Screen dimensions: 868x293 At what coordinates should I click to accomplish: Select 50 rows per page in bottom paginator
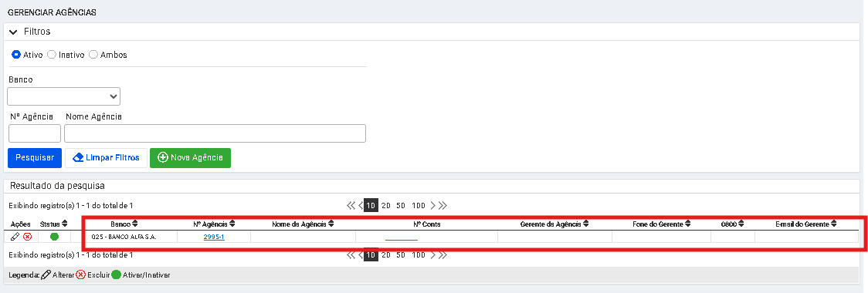point(401,255)
